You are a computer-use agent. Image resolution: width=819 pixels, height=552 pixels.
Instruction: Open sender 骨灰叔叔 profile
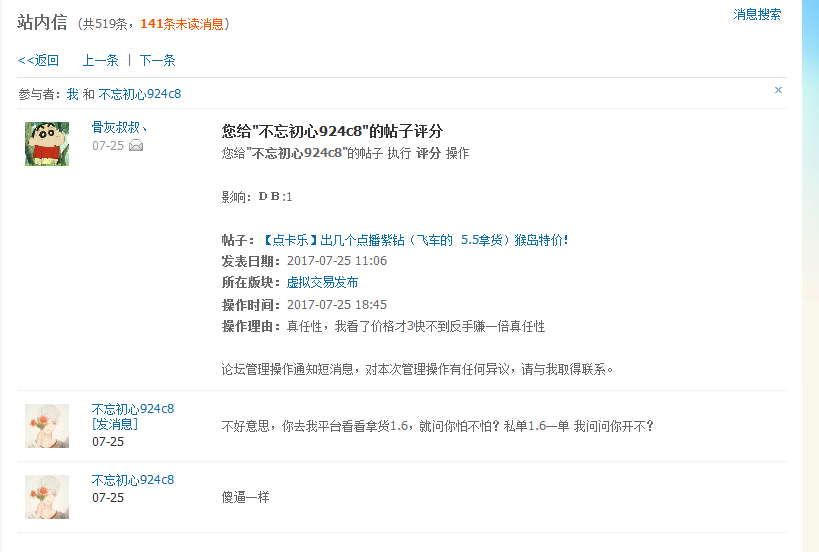(x=119, y=127)
